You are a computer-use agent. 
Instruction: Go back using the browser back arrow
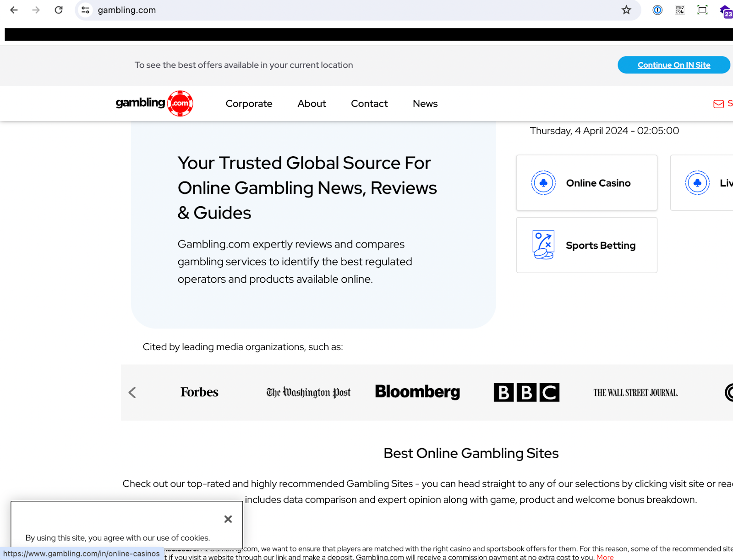(14, 10)
